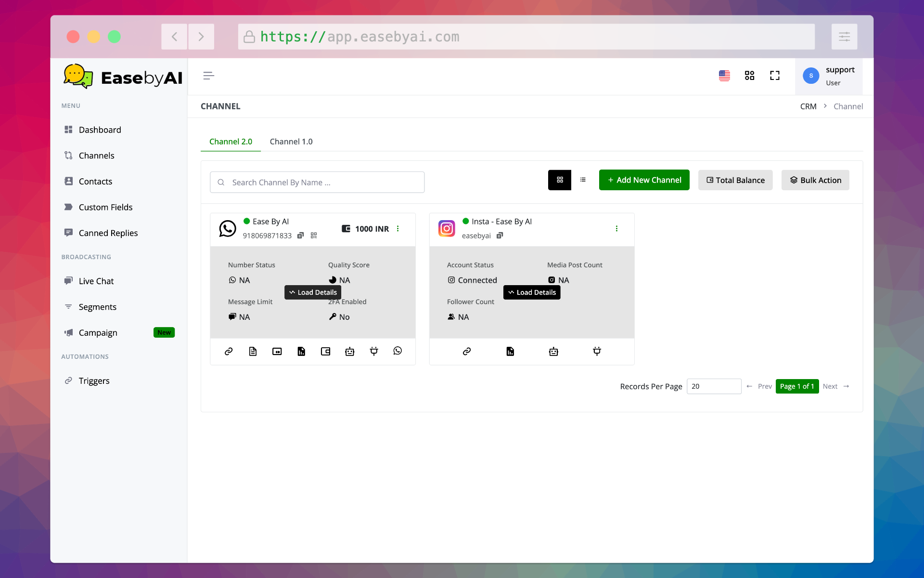Click the link icon on Ease By AI card
This screenshot has height=578, width=924.
[229, 352]
